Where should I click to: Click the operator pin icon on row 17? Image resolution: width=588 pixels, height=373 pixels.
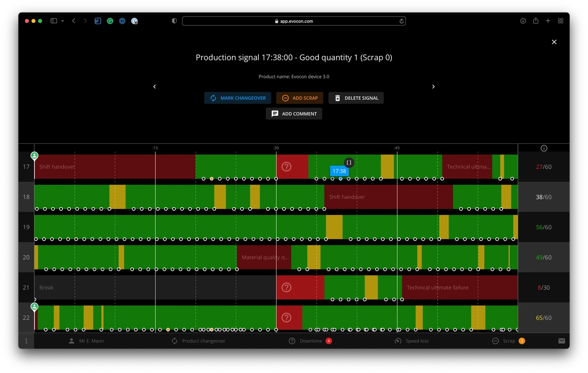[x=34, y=156]
